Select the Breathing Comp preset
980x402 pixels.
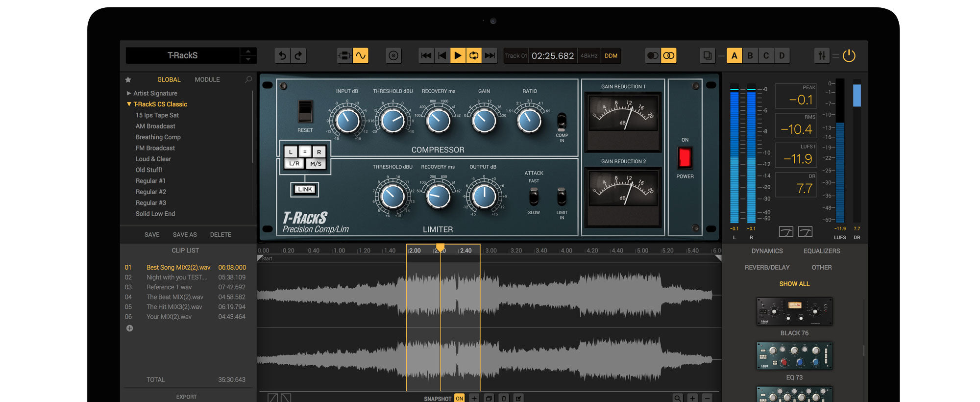click(158, 137)
